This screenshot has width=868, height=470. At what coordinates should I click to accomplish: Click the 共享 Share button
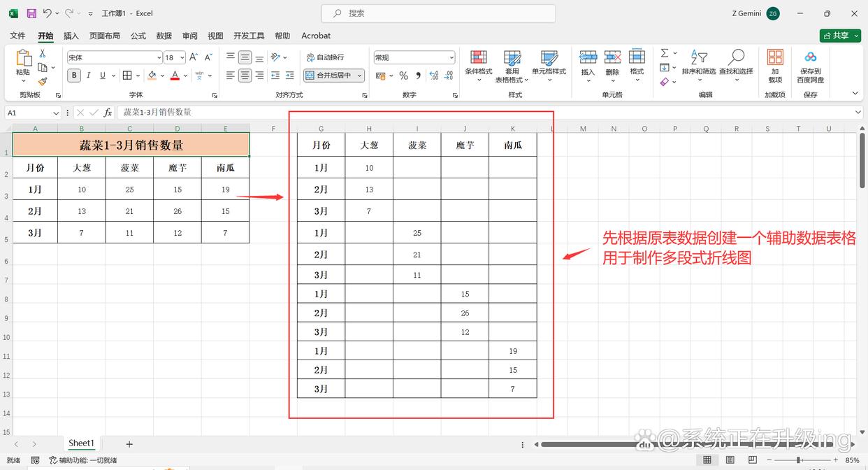pyautogui.click(x=840, y=36)
